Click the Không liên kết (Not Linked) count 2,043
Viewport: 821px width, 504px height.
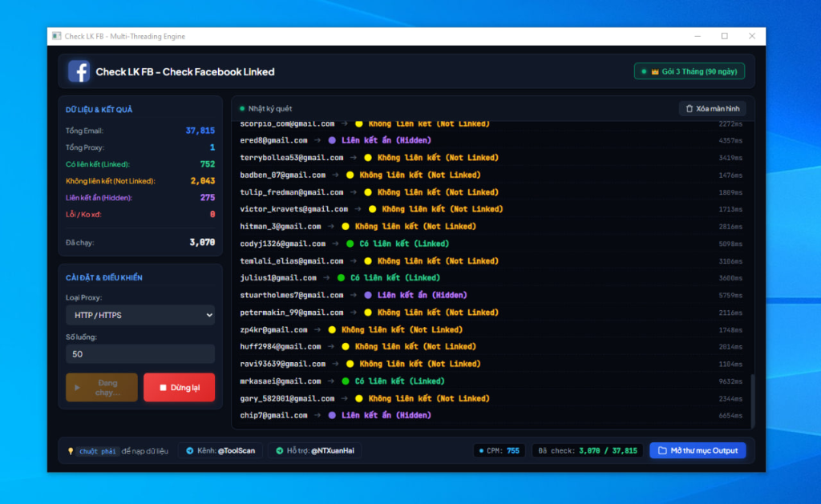[x=203, y=181]
